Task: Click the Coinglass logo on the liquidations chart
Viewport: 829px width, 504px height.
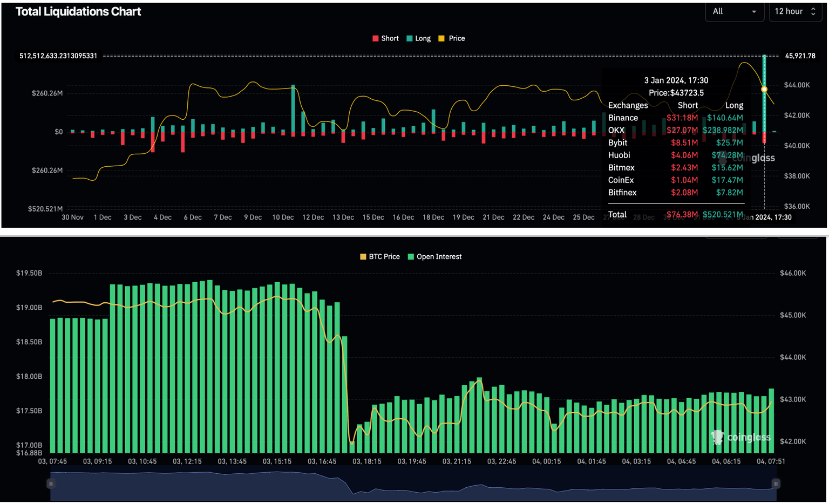Action: click(x=746, y=158)
